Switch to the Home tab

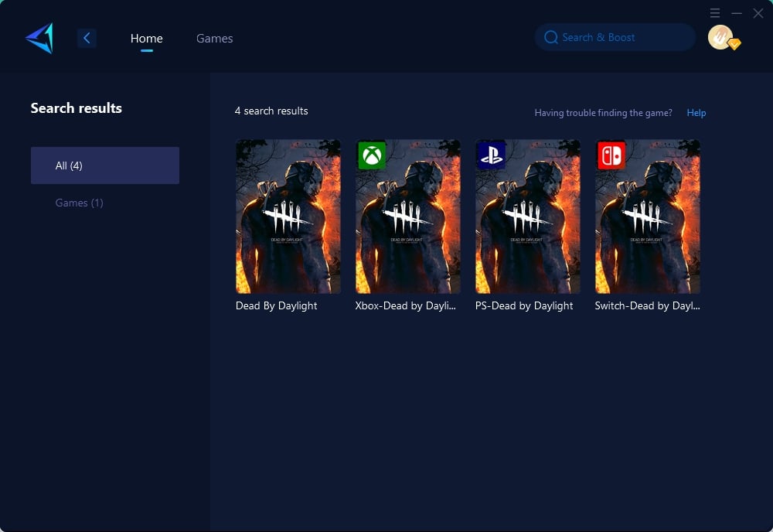pos(146,39)
